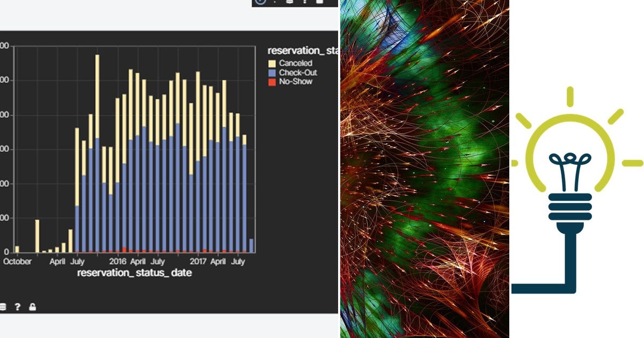This screenshot has height=338, width=644.
Task: Click the tallest bar in the chart
Action: (x=97, y=153)
